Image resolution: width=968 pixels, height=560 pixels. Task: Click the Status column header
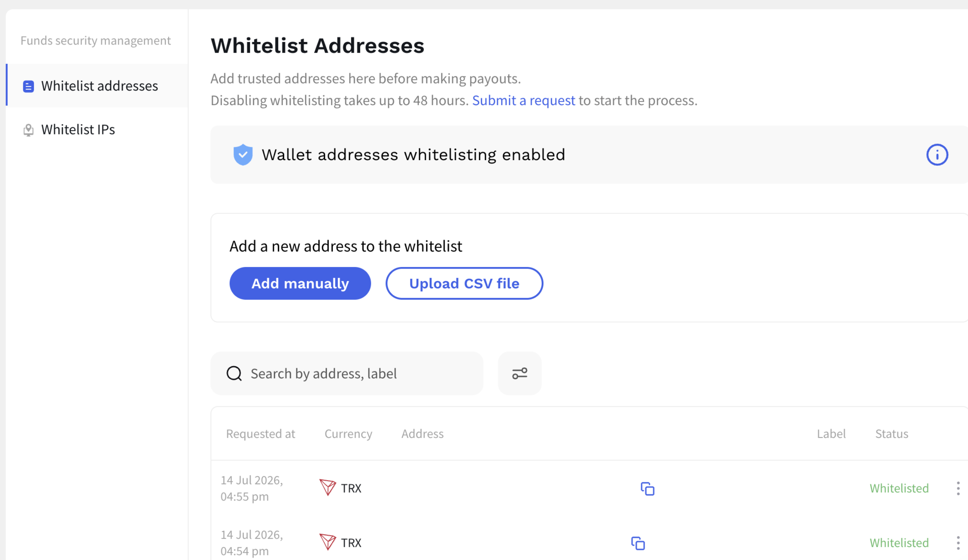point(891,434)
